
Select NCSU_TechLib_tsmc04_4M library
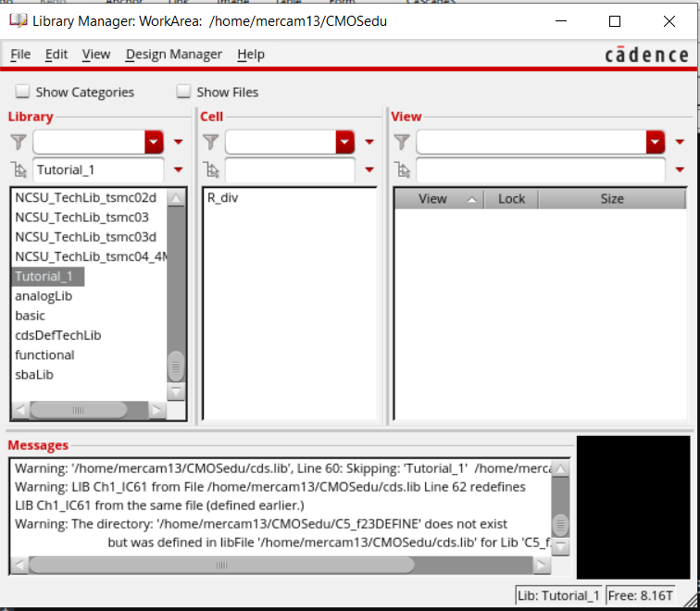pyautogui.click(x=91, y=256)
